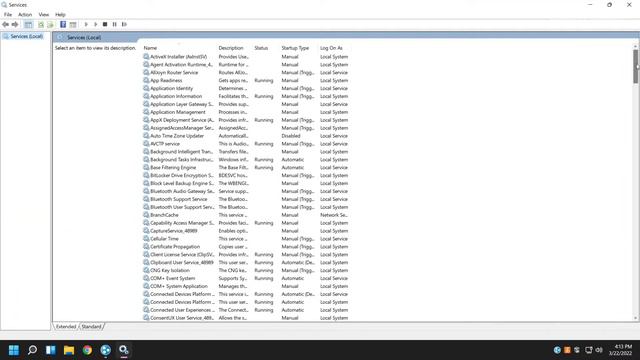The height and width of the screenshot is (360, 640).
Task: Click the Services app icon in the taskbar
Action: click(124, 350)
